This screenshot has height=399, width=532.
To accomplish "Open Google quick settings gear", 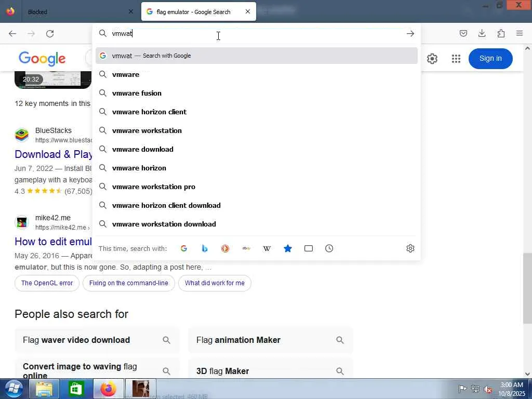I will coord(432,59).
